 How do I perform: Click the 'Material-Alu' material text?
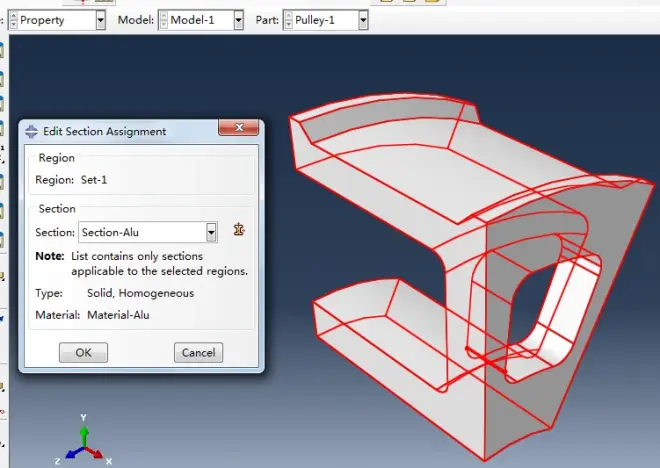click(118, 315)
